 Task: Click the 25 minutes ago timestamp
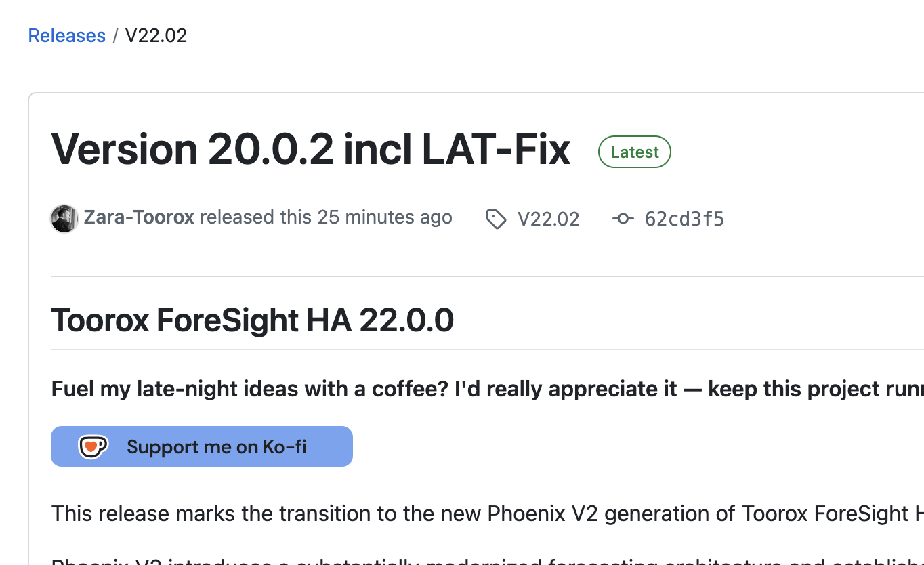(x=385, y=217)
